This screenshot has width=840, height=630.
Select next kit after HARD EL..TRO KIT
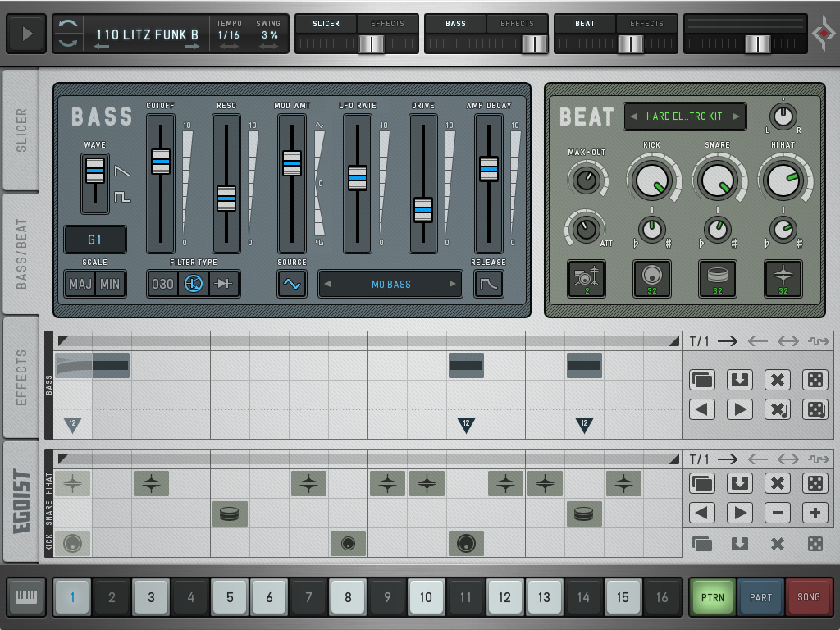pyautogui.click(x=737, y=116)
